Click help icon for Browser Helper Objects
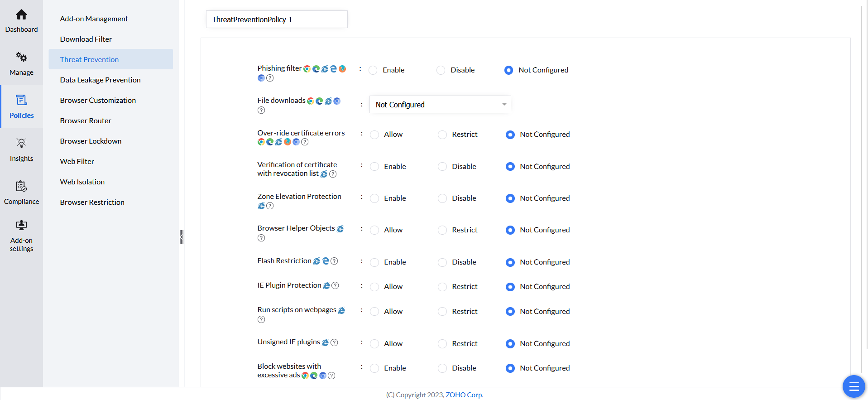868x400 pixels. pyautogui.click(x=261, y=238)
